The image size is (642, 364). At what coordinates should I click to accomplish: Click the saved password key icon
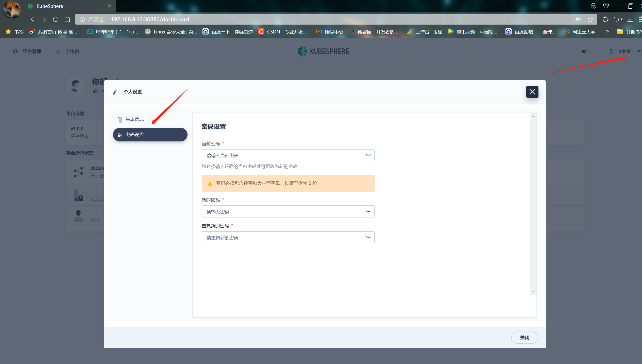[x=578, y=19]
